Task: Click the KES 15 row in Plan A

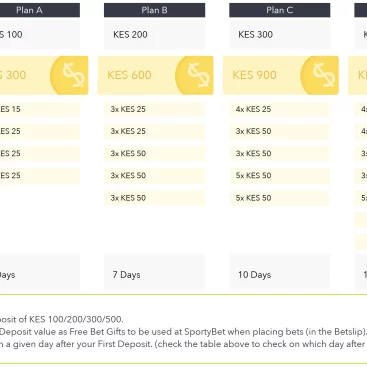Action: [40, 109]
